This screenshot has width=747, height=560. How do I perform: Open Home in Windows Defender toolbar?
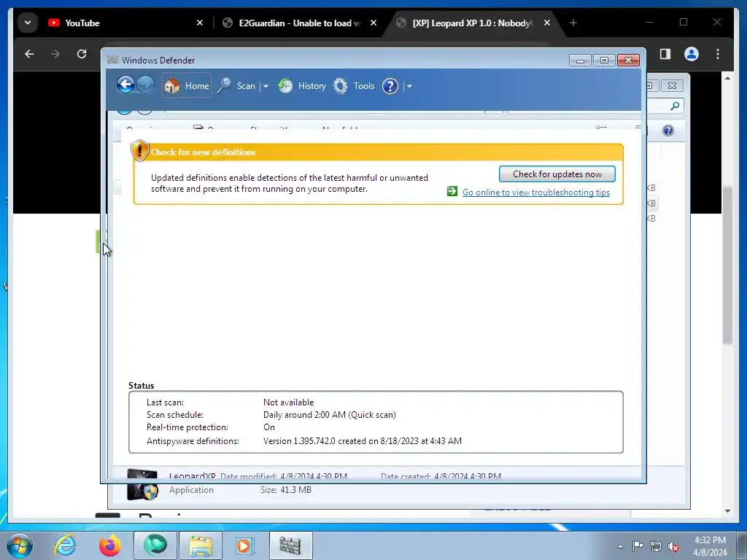pyautogui.click(x=187, y=86)
